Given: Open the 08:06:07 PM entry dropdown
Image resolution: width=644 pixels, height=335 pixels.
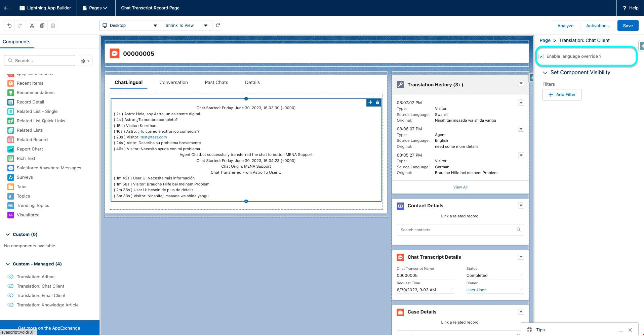Looking at the screenshot, I should (521, 129).
